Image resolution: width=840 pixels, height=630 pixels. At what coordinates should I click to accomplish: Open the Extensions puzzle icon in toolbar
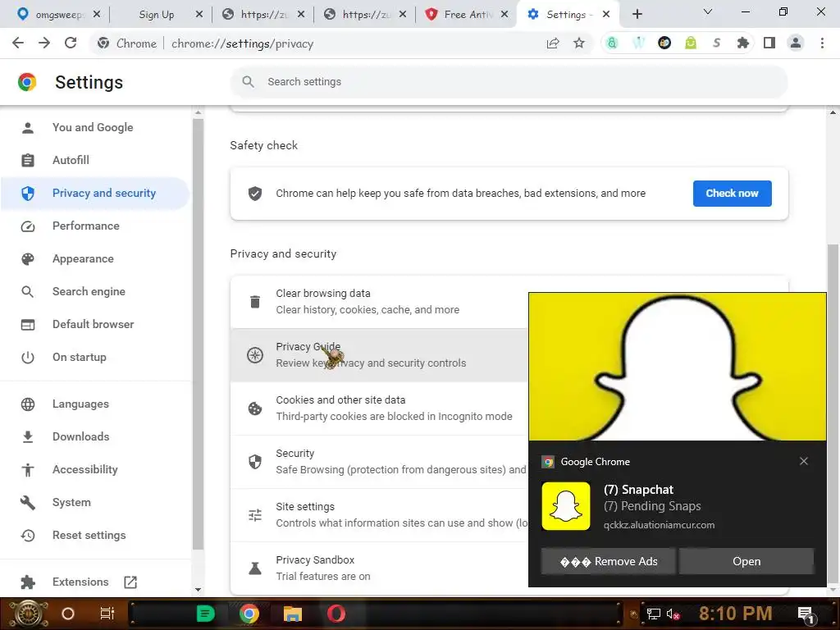(742, 43)
